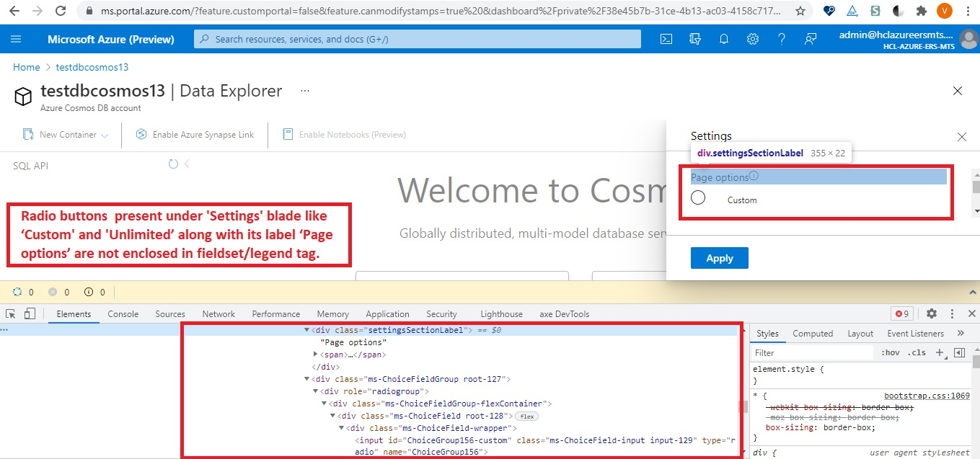980x459 pixels.
Task: Switch to the axe DevTools tab
Action: pyautogui.click(x=565, y=314)
